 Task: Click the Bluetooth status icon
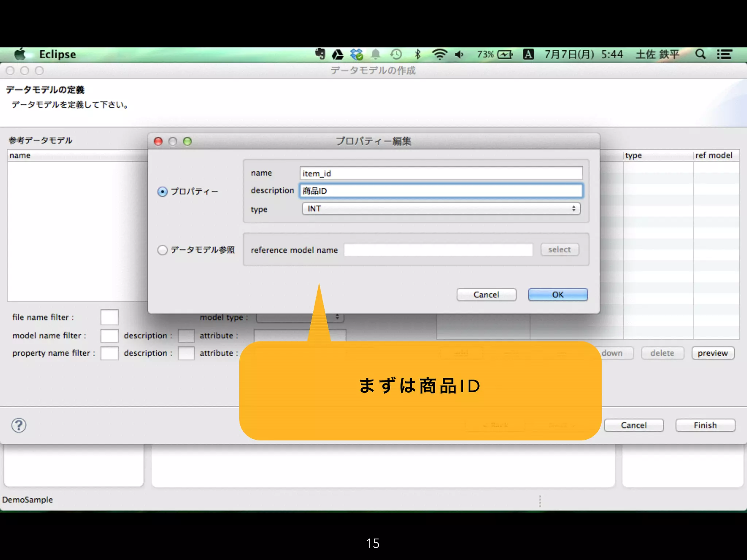click(418, 55)
